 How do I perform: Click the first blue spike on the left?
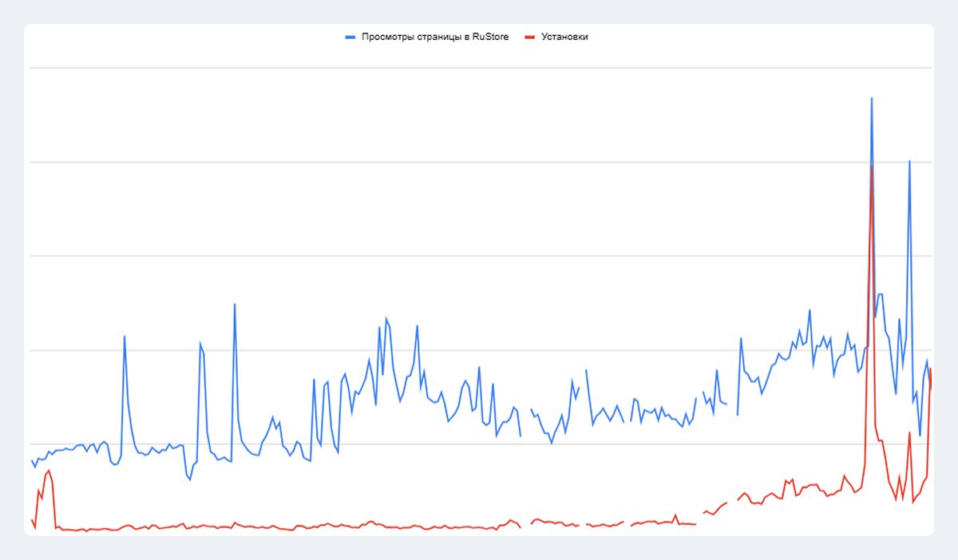125,336
